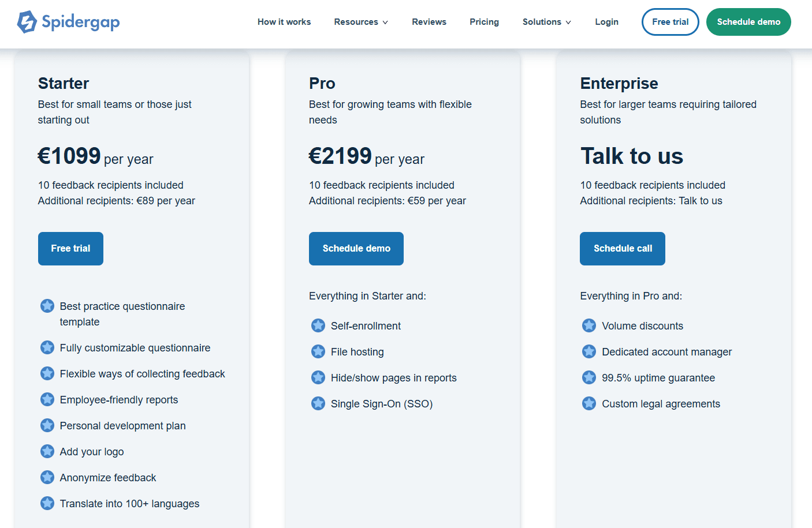Click the green Schedule demo header button
The width and height of the screenshot is (812, 528).
click(748, 22)
